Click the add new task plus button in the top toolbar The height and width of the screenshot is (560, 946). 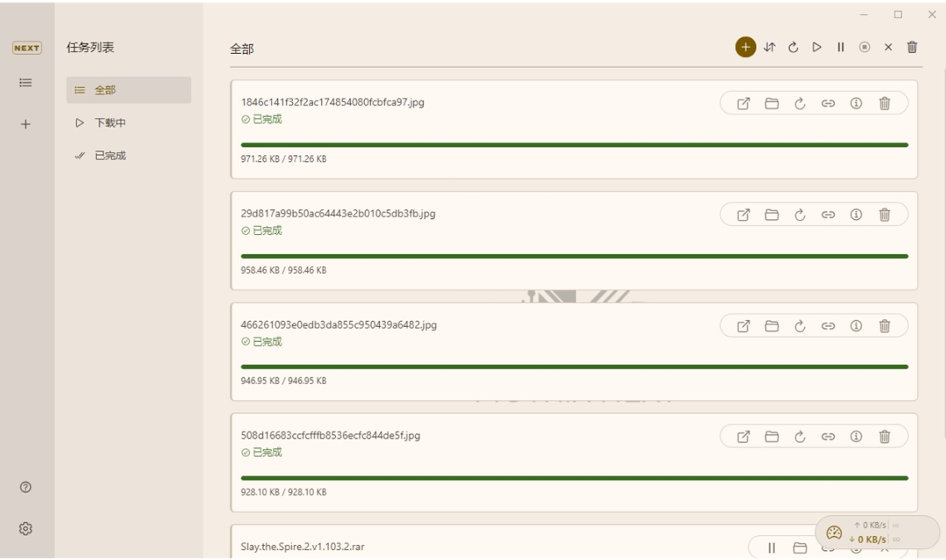(x=745, y=47)
